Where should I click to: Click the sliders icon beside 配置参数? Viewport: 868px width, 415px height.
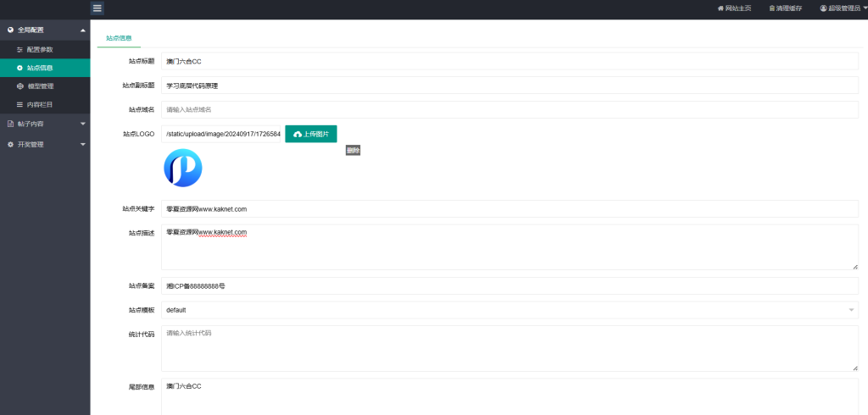click(x=20, y=49)
